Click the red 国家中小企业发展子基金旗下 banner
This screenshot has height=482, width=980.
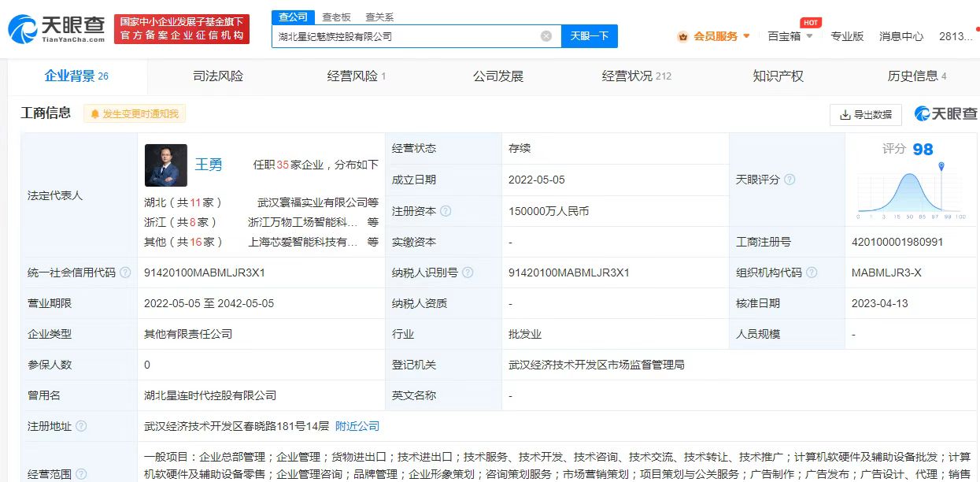[182, 29]
